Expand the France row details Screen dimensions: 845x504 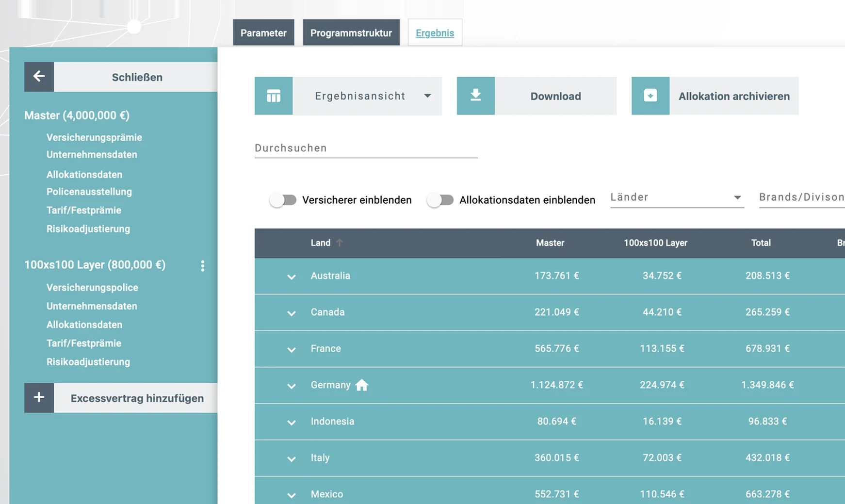tap(291, 349)
